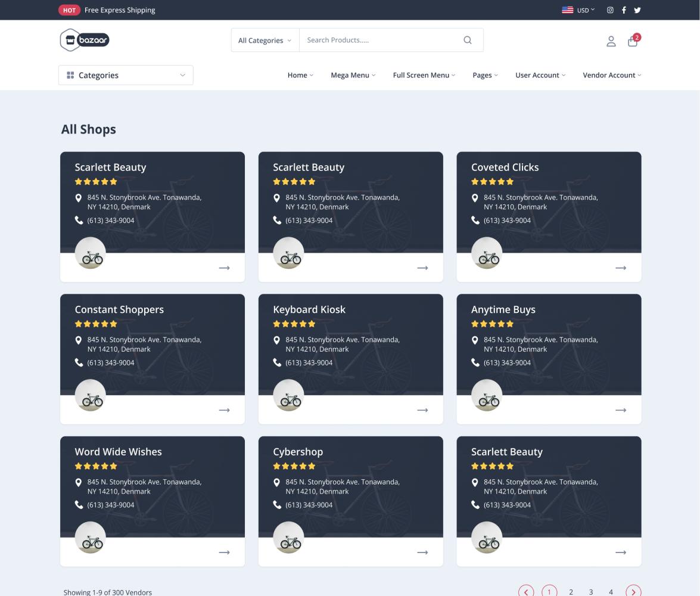
Task: Open the shopping cart bag icon
Action: [x=633, y=41]
